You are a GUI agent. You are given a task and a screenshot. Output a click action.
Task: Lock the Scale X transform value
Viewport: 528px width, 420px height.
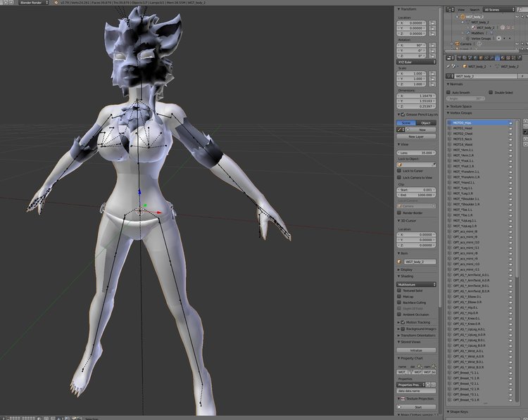(x=432, y=73)
